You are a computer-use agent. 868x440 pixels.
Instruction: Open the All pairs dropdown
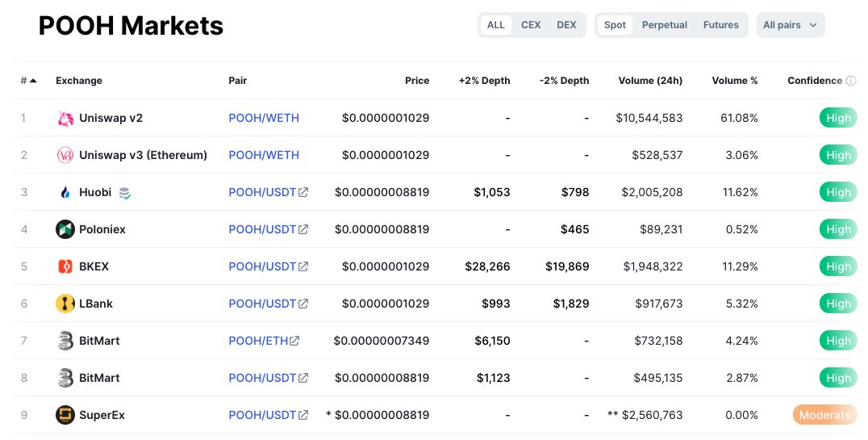[791, 25]
